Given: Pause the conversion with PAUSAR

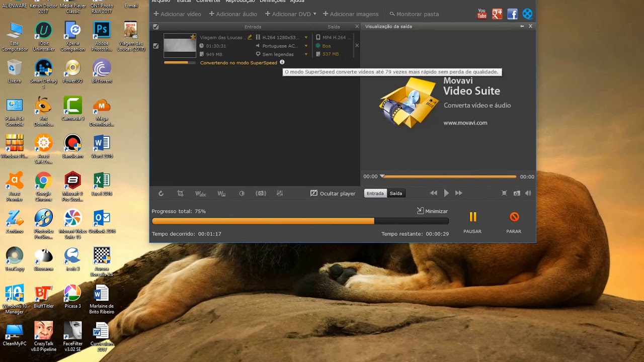Looking at the screenshot, I should (472, 222).
